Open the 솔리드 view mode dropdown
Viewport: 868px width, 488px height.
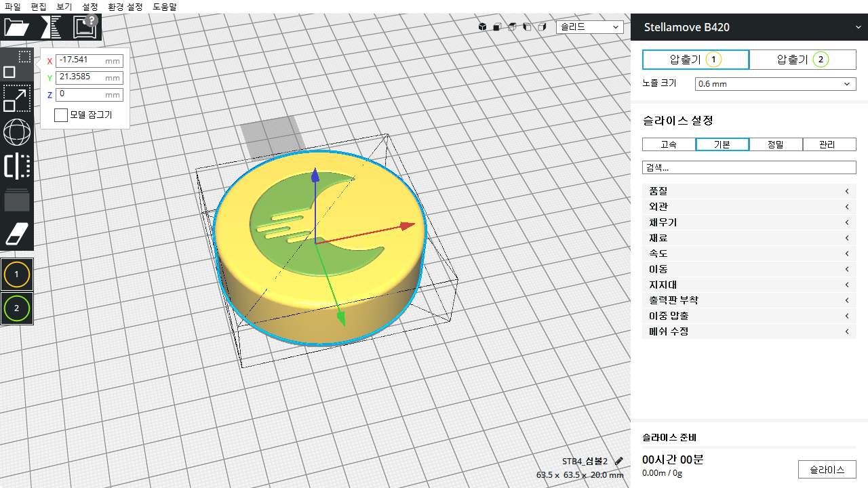pyautogui.click(x=590, y=27)
